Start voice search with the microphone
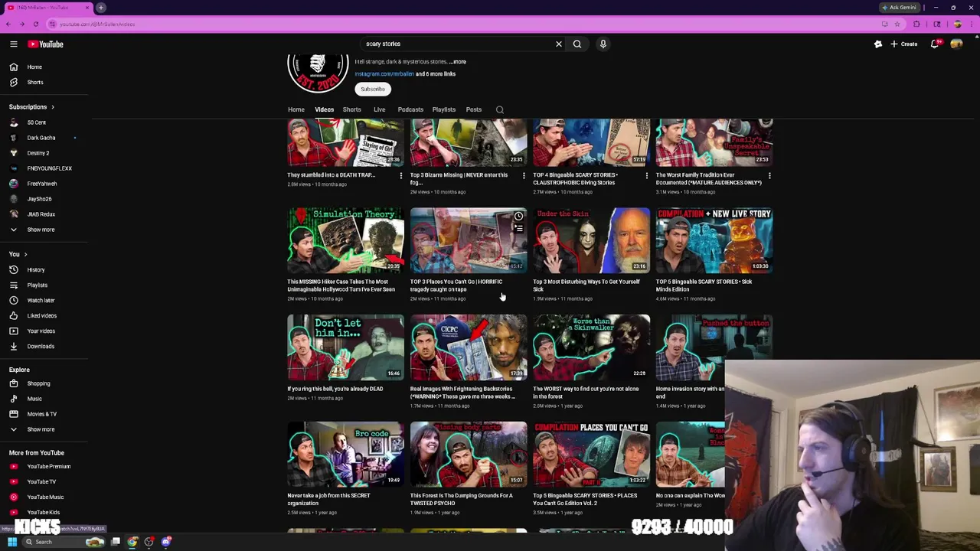980x551 pixels. click(603, 44)
